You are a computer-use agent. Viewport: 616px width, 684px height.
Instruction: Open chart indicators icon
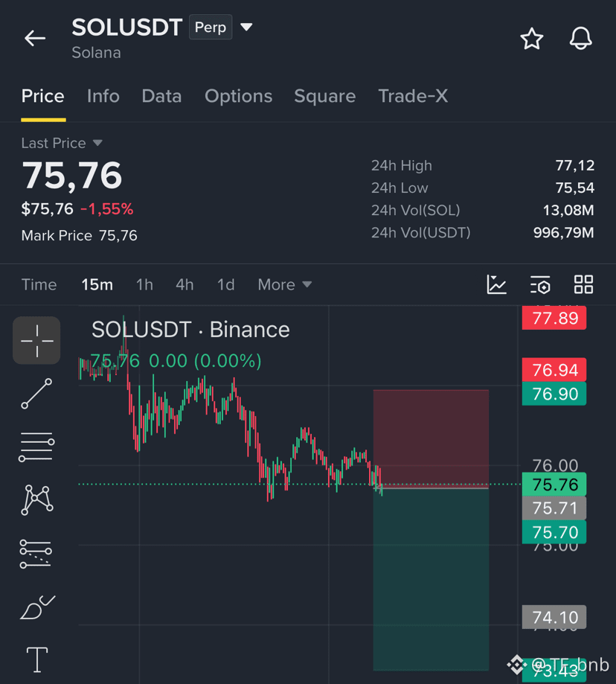point(496,284)
